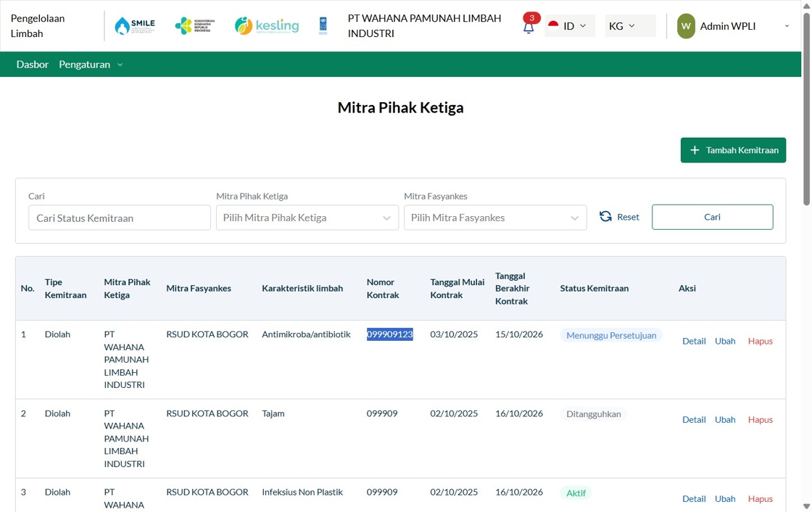
Task: Open the KG unit dropdown
Action: coord(630,26)
